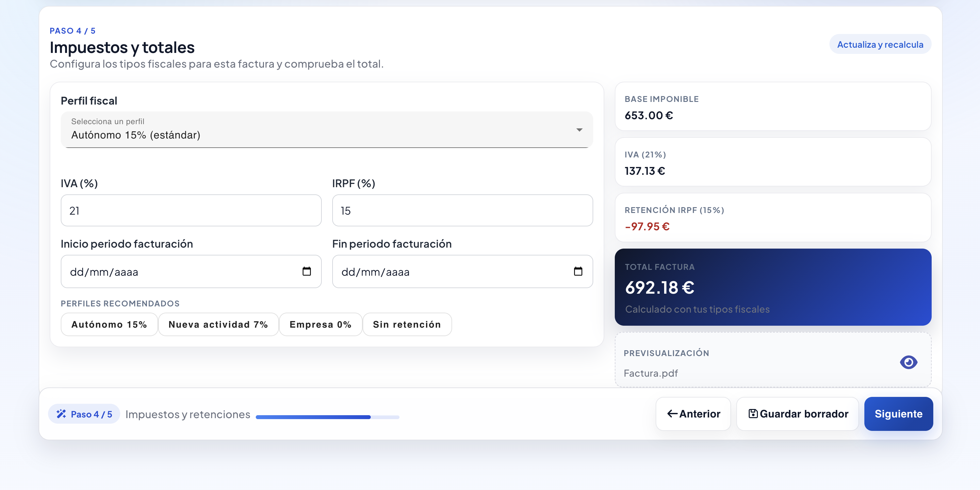The width and height of the screenshot is (980, 490).
Task: Select the Autónomo 15% recommended profile
Action: click(x=109, y=324)
